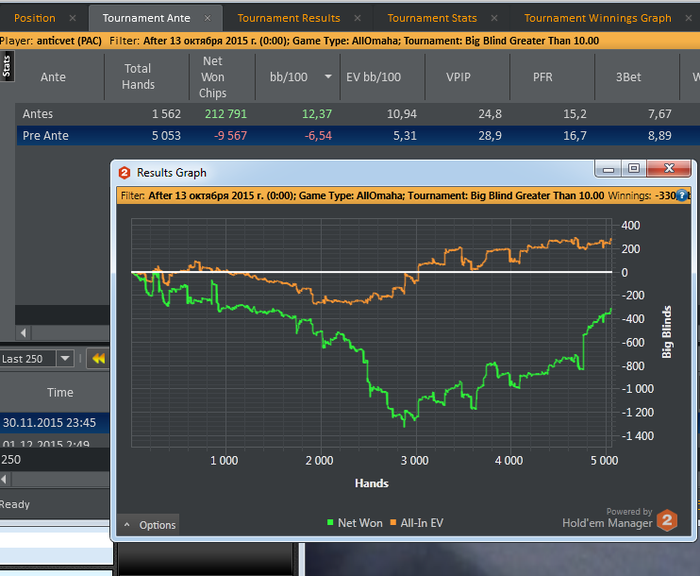This screenshot has height=576, width=700.
Task: Click the Hold'em Manager 2 logo
Action: click(x=667, y=520)
